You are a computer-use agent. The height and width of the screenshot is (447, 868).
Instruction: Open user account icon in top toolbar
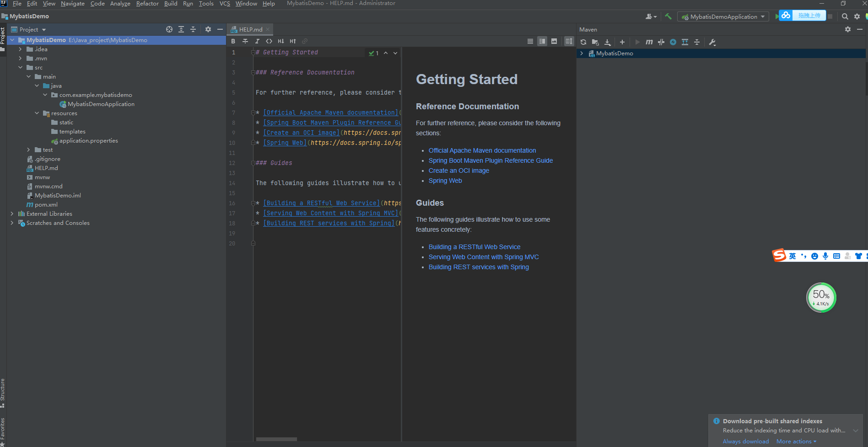651,16
